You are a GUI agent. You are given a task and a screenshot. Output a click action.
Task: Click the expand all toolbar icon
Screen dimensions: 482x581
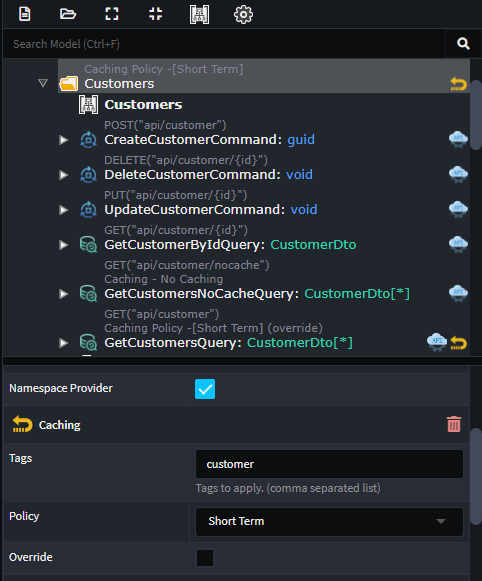112,14
